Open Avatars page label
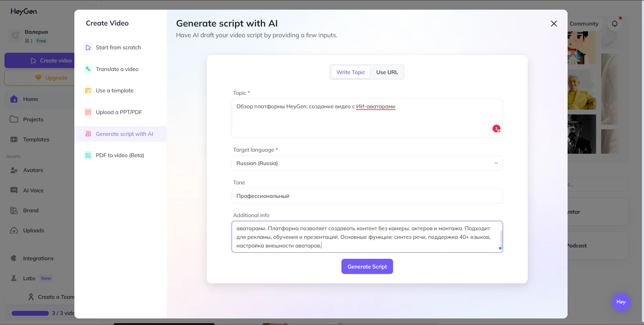The width and height of the screenshot is (644, 325). coord(33,170)
